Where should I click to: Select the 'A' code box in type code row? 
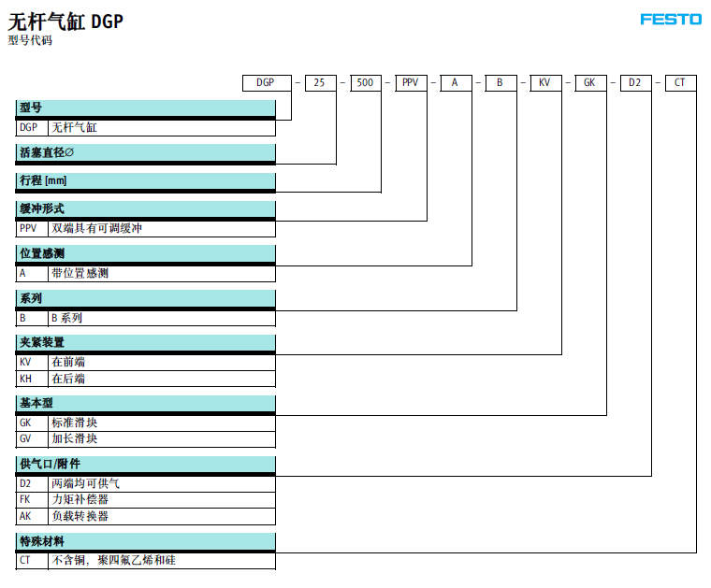456,83
